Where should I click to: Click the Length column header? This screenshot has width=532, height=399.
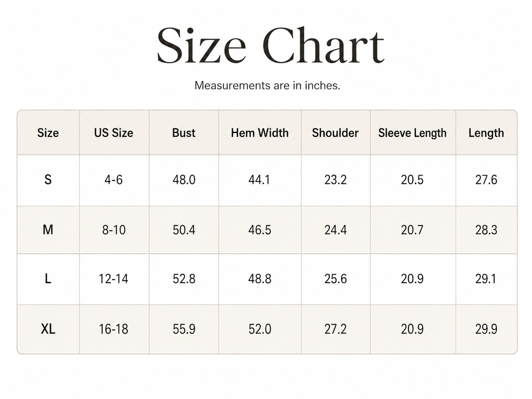tap(486, 133)
